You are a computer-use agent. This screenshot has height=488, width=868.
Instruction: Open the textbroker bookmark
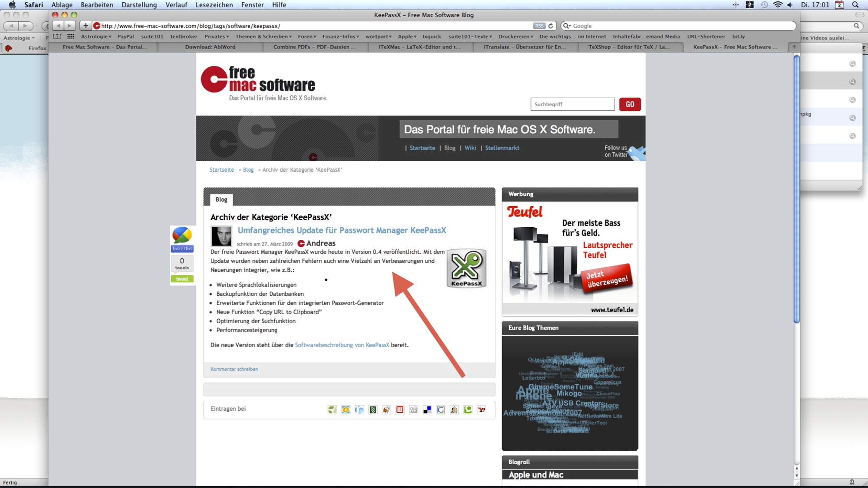click(x=184, y=36)
